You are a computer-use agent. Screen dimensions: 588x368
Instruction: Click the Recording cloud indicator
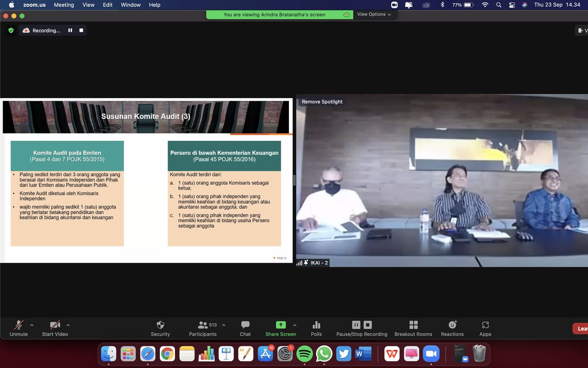coord(26,30)
